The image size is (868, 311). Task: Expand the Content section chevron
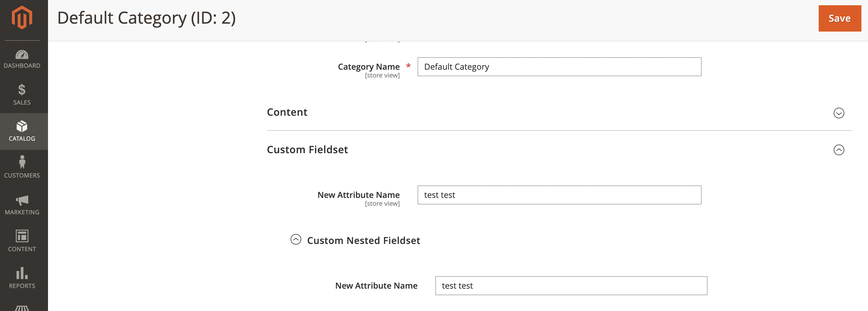pyautogui.click(x=839, y=113)
